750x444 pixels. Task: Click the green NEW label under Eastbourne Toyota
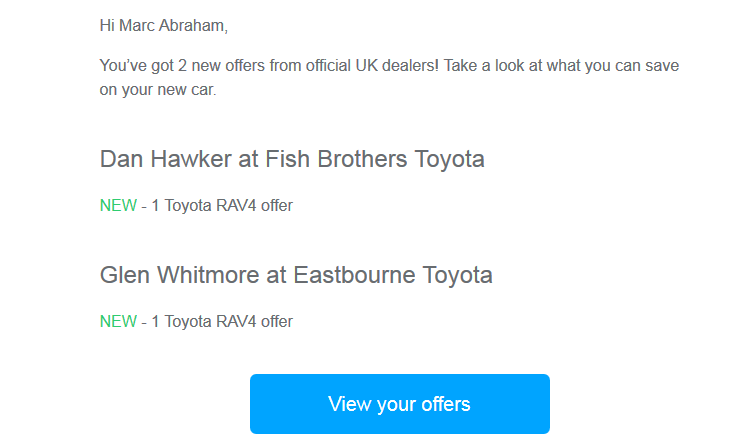[118, 322]
